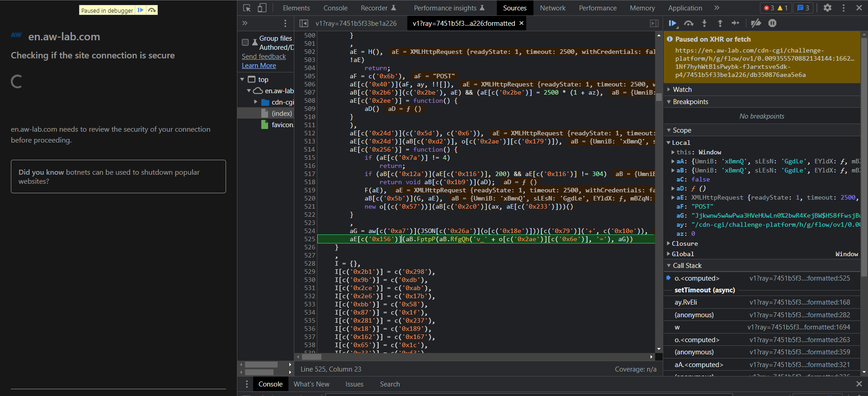Click the Step out of function icon
This screenshot has height=396, width=868.
click(x=720, y=23)
